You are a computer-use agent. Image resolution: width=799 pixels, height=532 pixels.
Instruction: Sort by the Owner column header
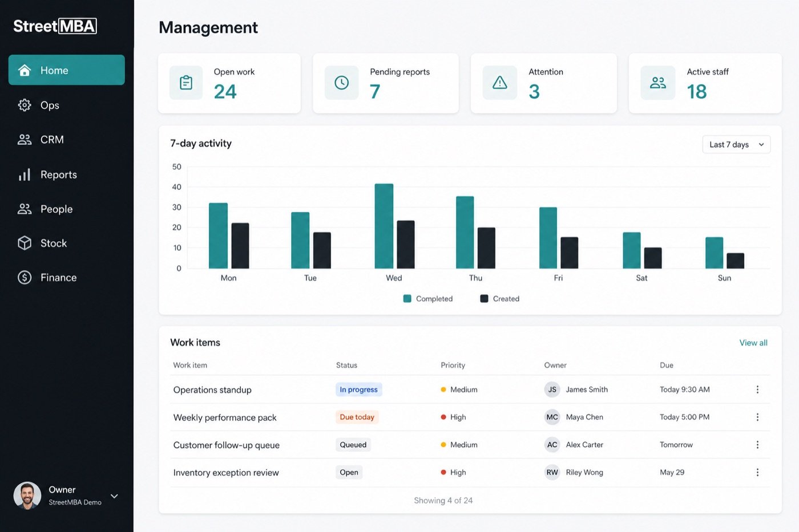point(555,365)
